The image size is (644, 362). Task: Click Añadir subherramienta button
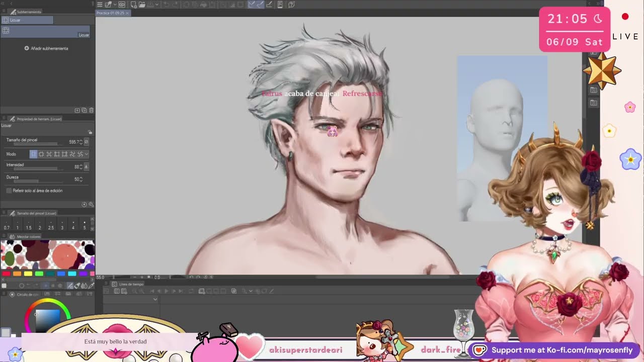click(x=46, y=48)
